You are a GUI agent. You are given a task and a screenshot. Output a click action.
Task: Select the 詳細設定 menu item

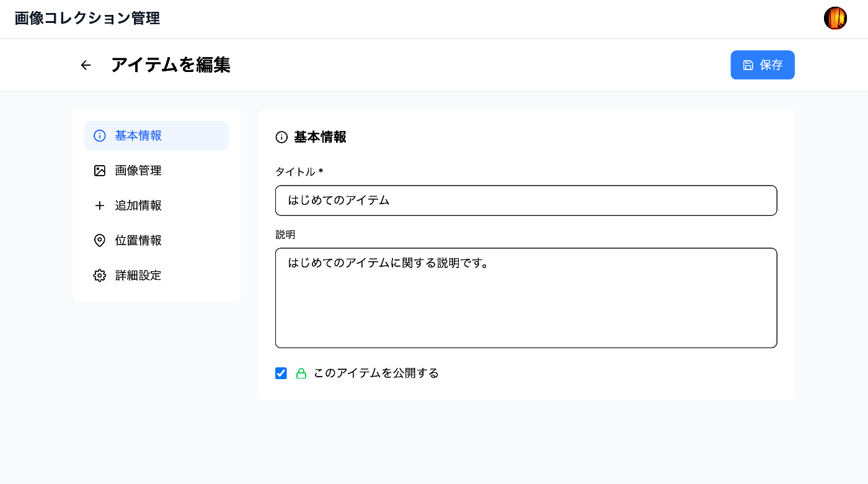(138, 276)
